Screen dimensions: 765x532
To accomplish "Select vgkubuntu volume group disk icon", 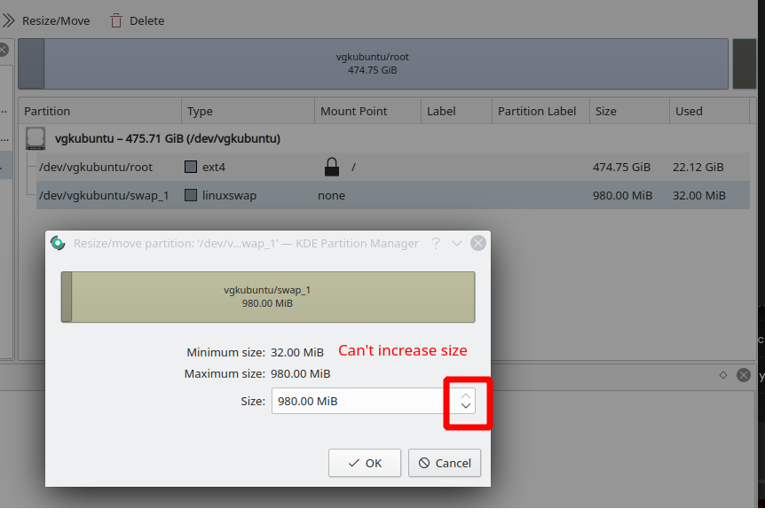I will coord(35,138).
